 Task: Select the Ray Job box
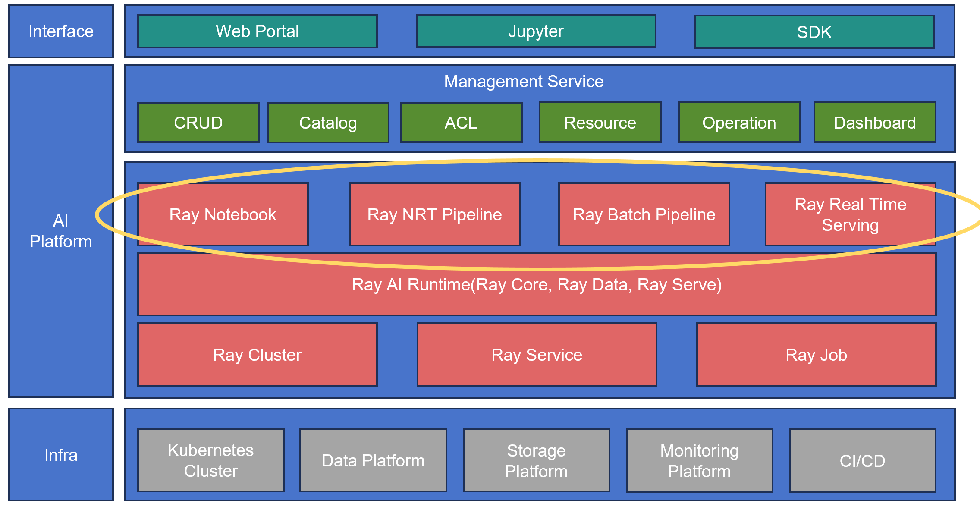816,355
